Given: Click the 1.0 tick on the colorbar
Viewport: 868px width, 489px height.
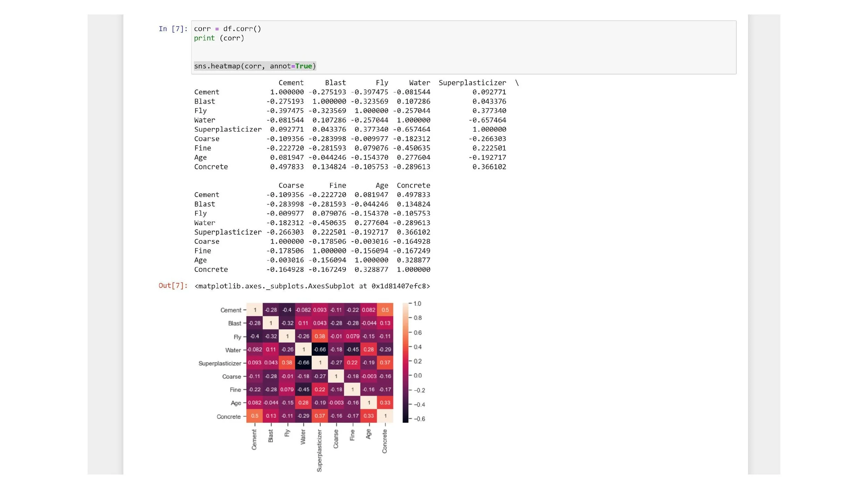Looking at the screenshot, I should (x=417, y=304).
